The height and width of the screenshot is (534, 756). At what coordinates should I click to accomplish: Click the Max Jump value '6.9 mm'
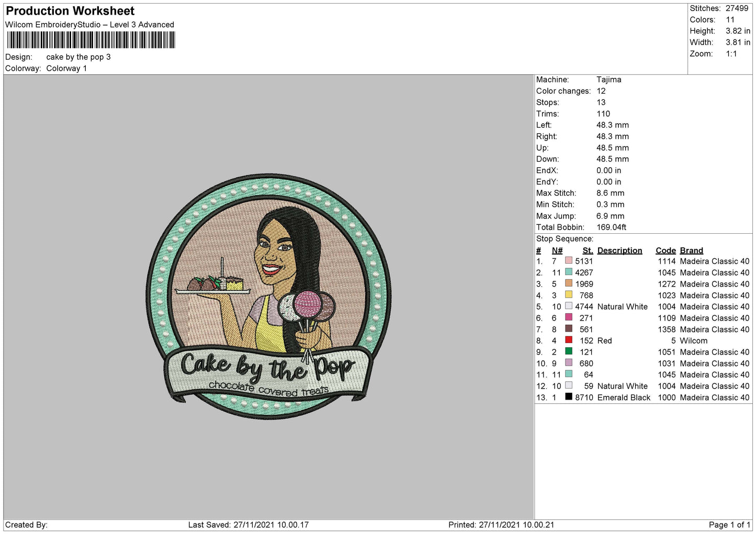610,216
